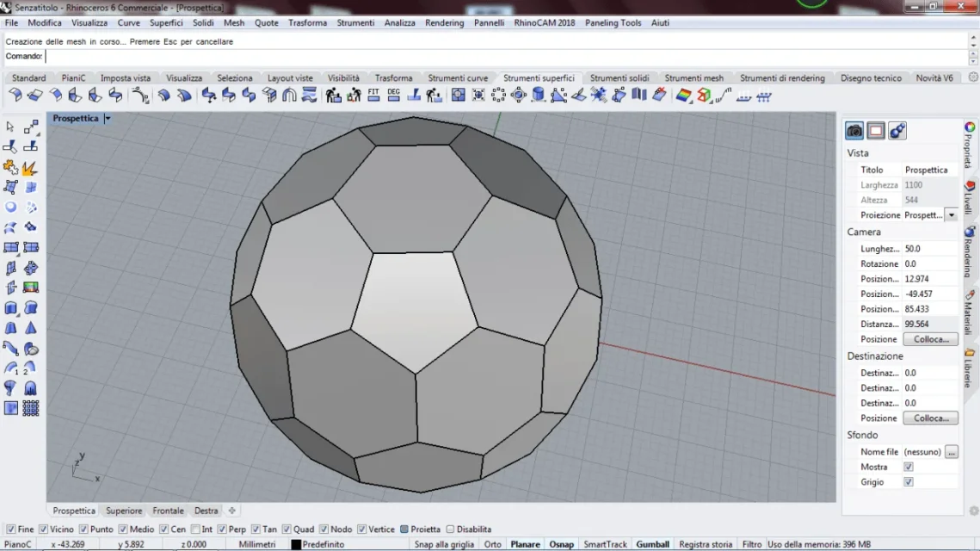Select the pointer arrow tool in left toolbar
The height and width of the screenshot is (551, 980).
point(10,127)
